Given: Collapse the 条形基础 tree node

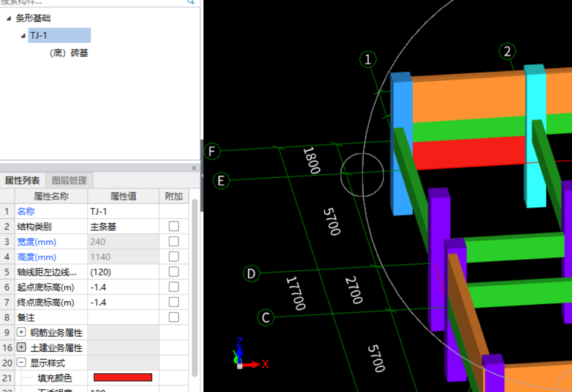Looking at the screenshot, I should [9, 18].
